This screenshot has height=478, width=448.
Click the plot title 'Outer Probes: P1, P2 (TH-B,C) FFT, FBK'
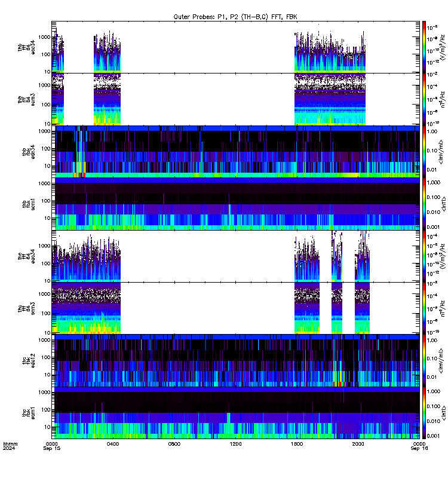(235, 17)
